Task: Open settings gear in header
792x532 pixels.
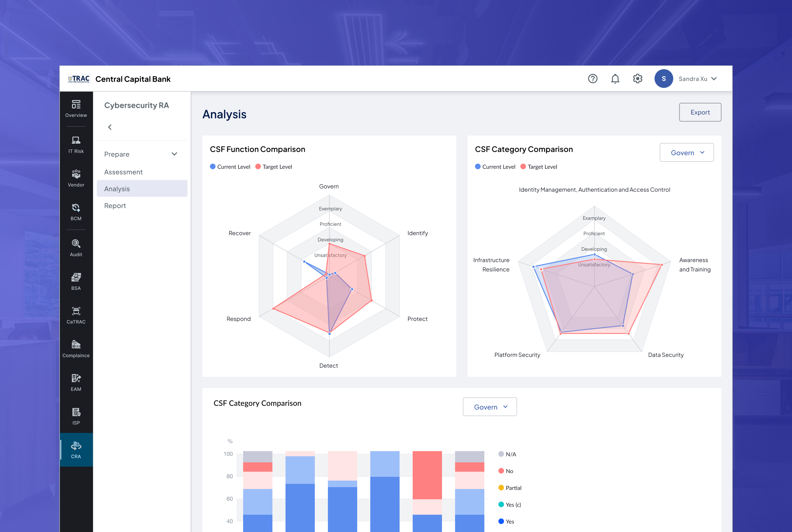Action: (637, 79)
